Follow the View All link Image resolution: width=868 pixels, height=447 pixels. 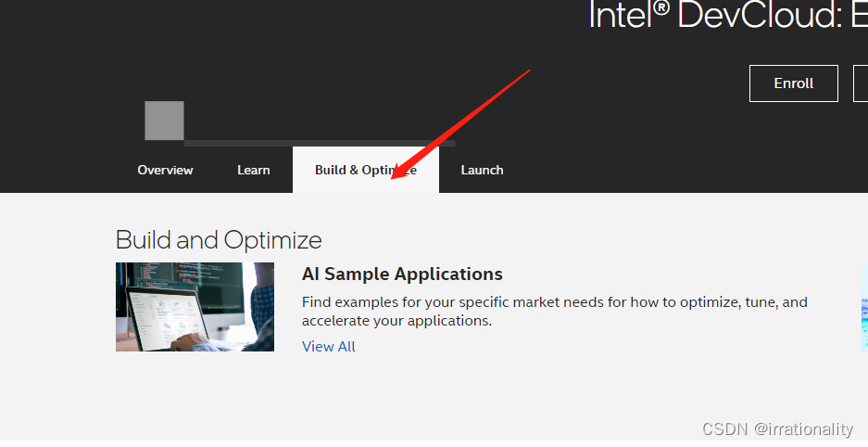click(328, 346)
